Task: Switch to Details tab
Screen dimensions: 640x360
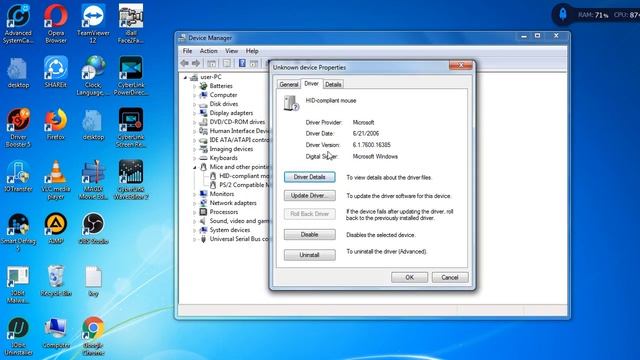Action: (333, 84)
